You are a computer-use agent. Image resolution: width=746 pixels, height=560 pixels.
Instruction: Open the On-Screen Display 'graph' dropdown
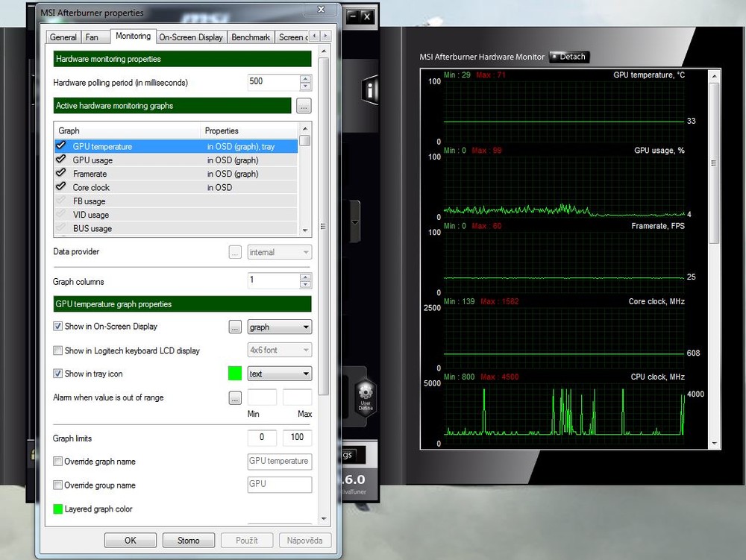[279, 327]
